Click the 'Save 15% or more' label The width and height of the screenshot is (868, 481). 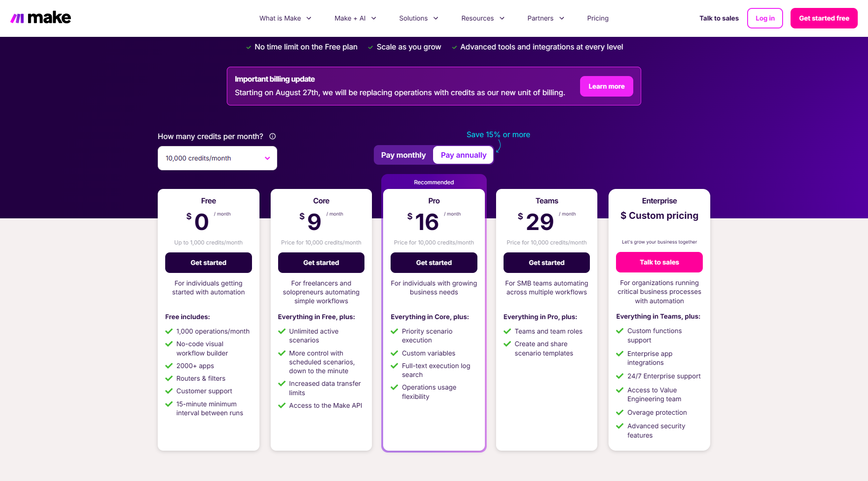pos(498,134)
